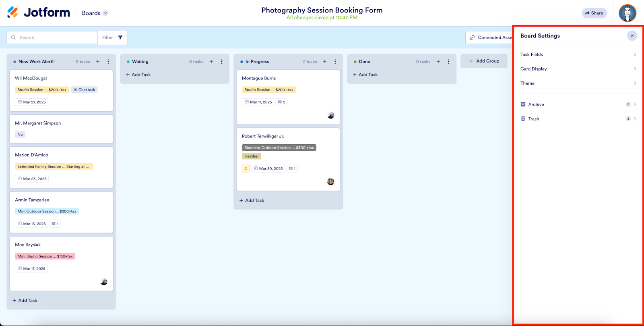Click the plus icon in Done group header
This screenshot has height=326, width=644.
[438, 62]
